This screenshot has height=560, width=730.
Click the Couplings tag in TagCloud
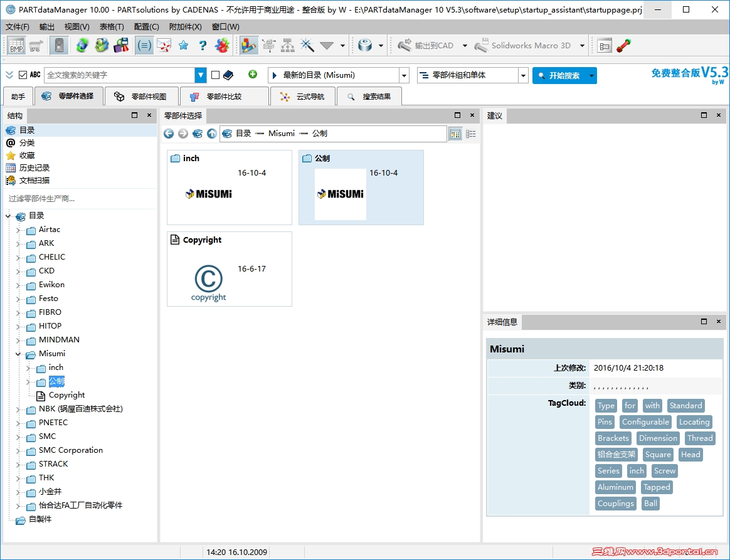tap(615, 504)
